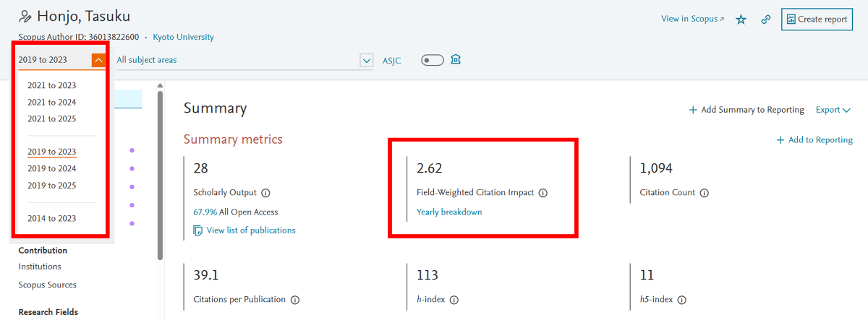Image resolution: width=868 pixels, height=320 pixels.
Task: Collapse the 2019 to 2023 year range dropdown
Action: coord(98,61)
